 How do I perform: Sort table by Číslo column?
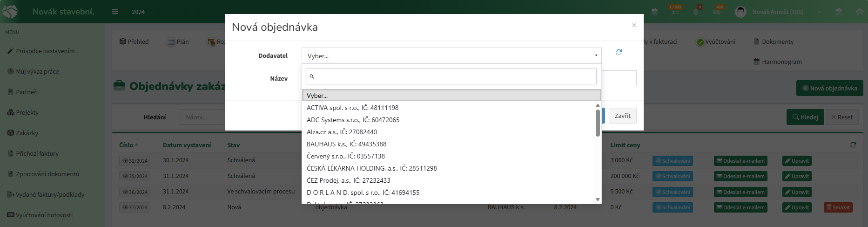pyautogui.click(x=129, y=145)
